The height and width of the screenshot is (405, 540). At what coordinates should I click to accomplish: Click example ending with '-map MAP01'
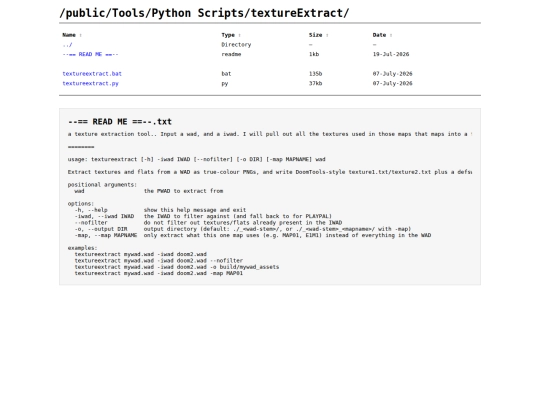coord(159,273)
